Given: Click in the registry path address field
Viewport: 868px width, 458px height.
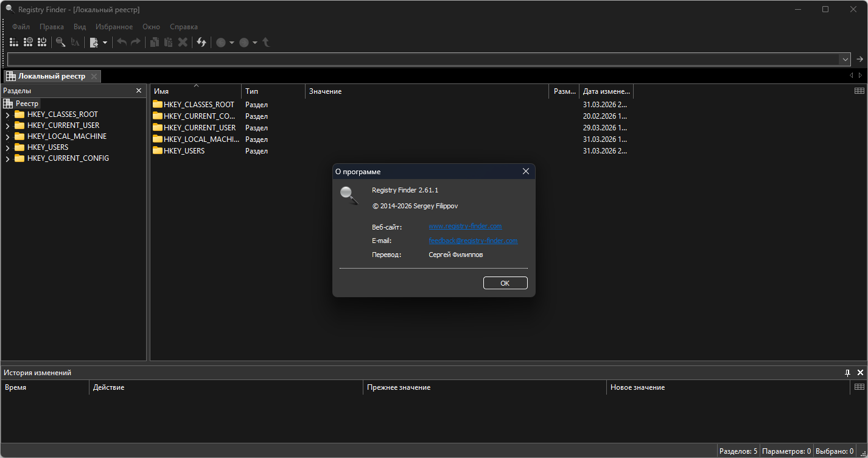Looking at the screenshot, I should click(x=420, y=59).
